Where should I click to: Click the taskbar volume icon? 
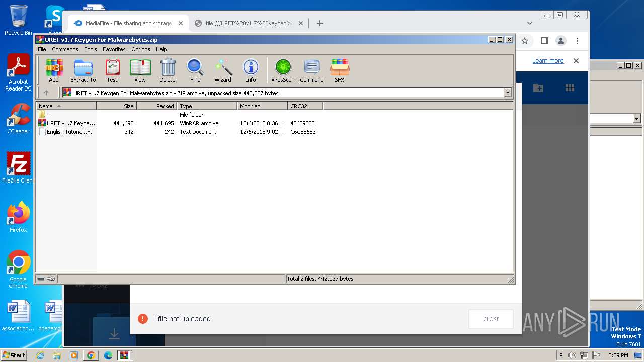click(x=572, y=355)
